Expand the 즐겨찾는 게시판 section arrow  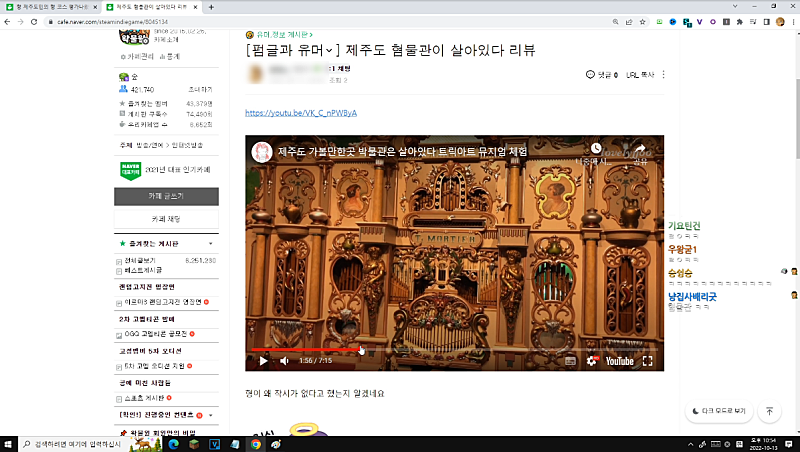coord(210,243)
